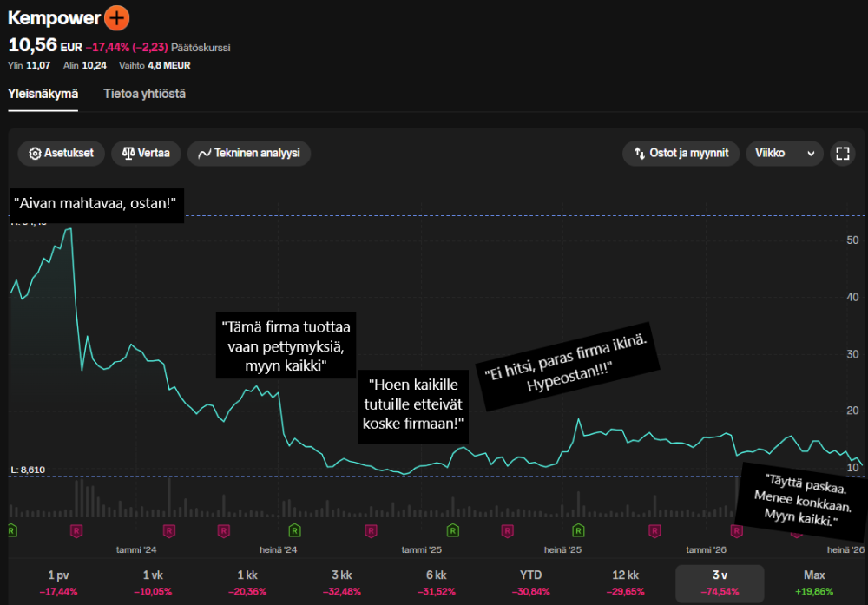Open the Tietoa yhtiöstä tab
The image size is (868, 605).
tap(144, 94)
